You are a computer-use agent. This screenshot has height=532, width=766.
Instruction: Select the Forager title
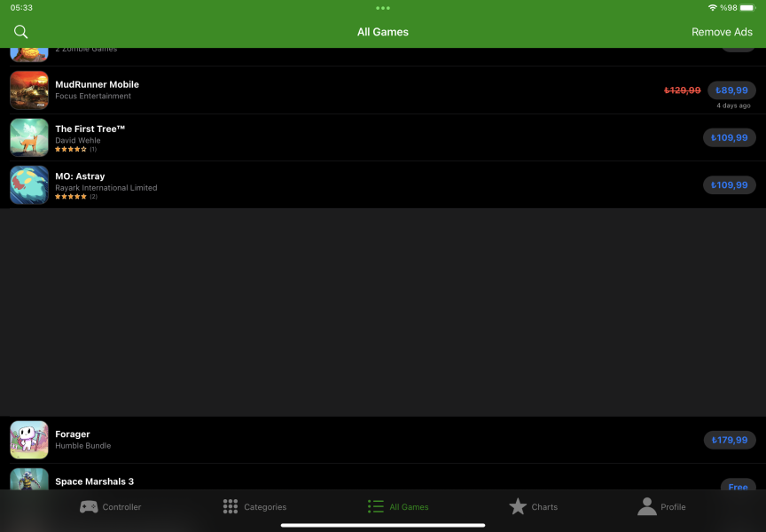point(73,434)
